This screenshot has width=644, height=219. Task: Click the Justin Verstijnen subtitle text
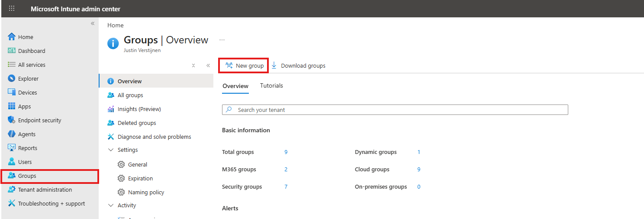coord(142,50)
